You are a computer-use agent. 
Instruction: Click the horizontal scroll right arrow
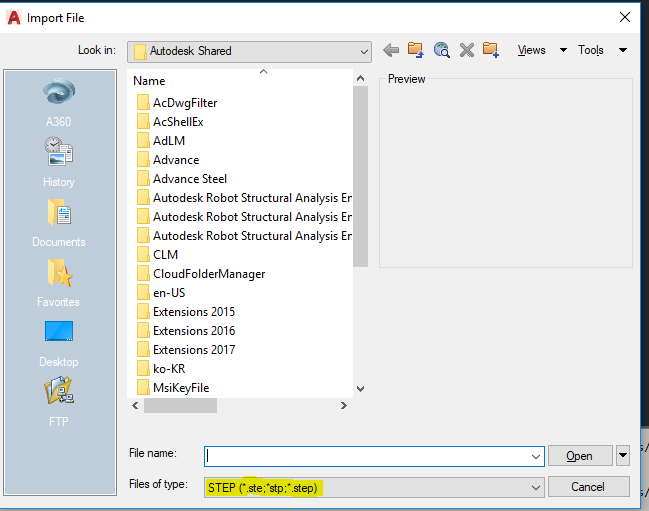tap(344, 405)
